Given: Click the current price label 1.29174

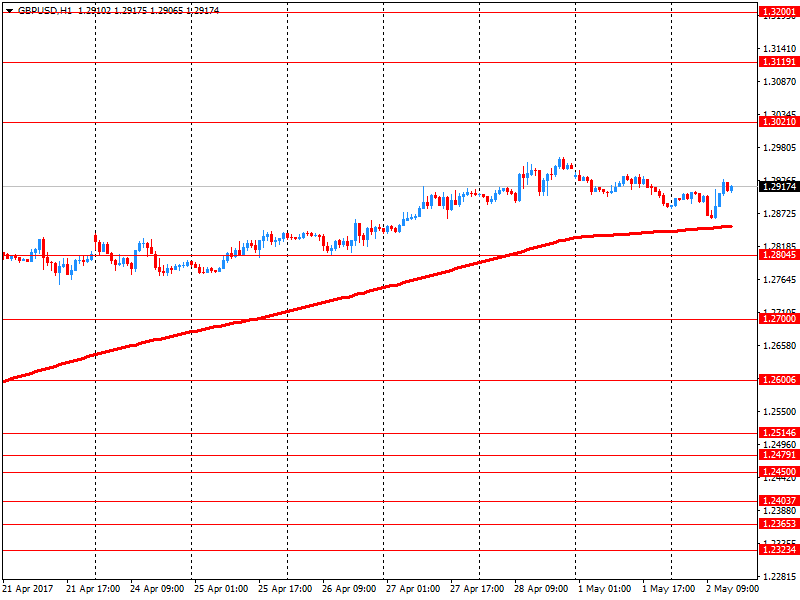Looking at the screenshot, I should pyautogui.click(x=779, y=187).
